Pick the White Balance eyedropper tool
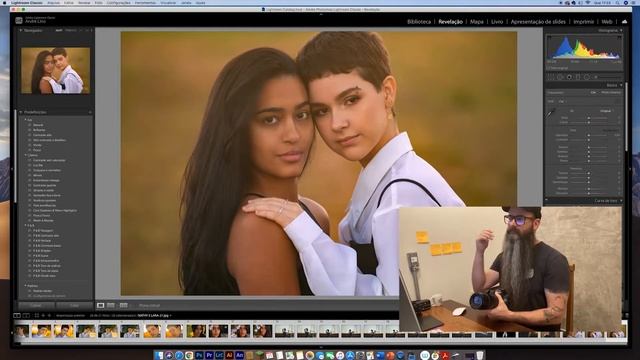This screenshot has height=360, width=640. tap(551, 112)
